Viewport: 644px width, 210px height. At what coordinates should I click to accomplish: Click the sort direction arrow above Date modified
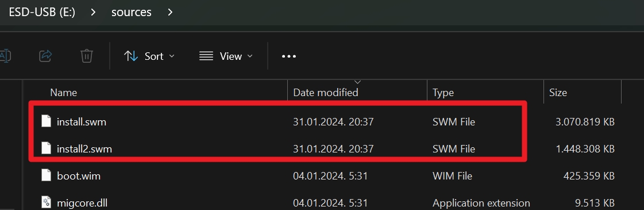358,82
